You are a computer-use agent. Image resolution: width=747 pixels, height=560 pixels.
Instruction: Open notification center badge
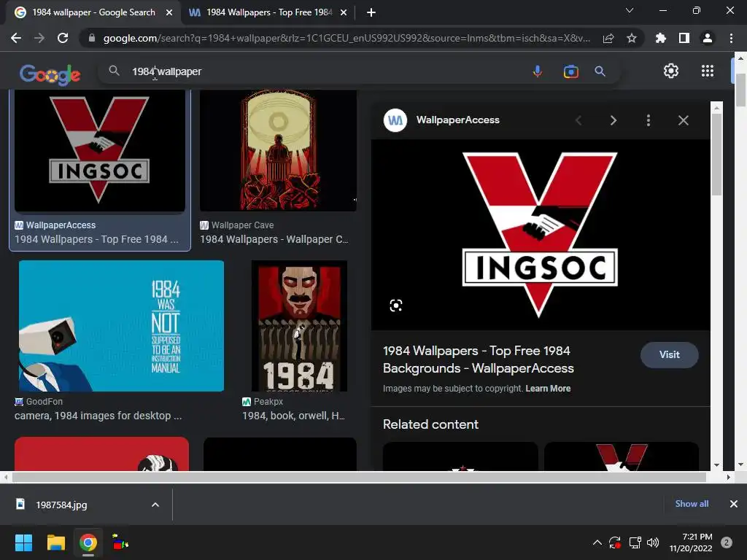[x=727, y=542]
